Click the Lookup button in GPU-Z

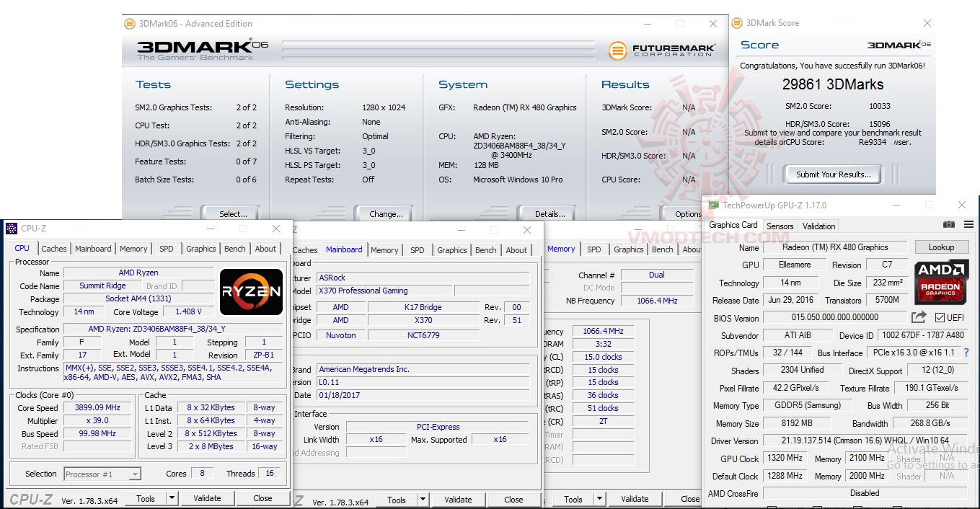pos(941,247)
